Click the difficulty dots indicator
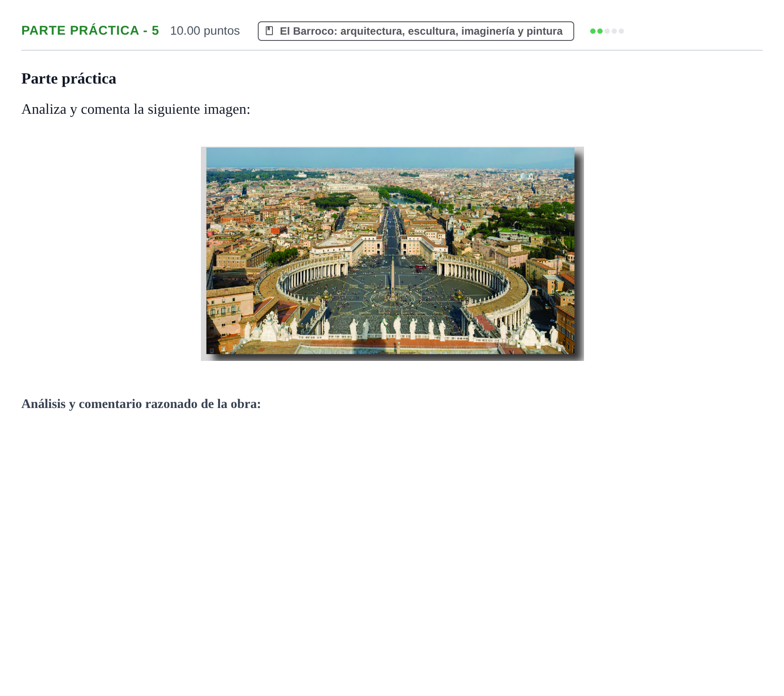The height and width of the screenshot is (696, 784). tap(607, 31)
